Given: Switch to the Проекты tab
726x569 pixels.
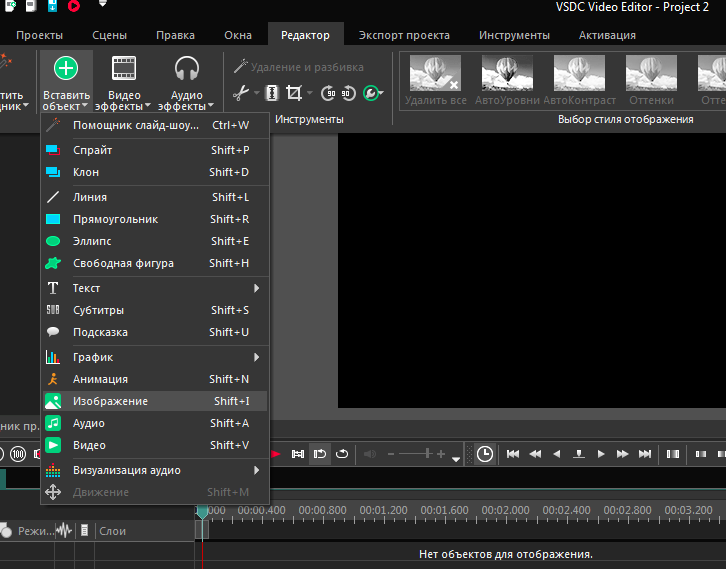Looking at the screenshot, I should point(39,35).
